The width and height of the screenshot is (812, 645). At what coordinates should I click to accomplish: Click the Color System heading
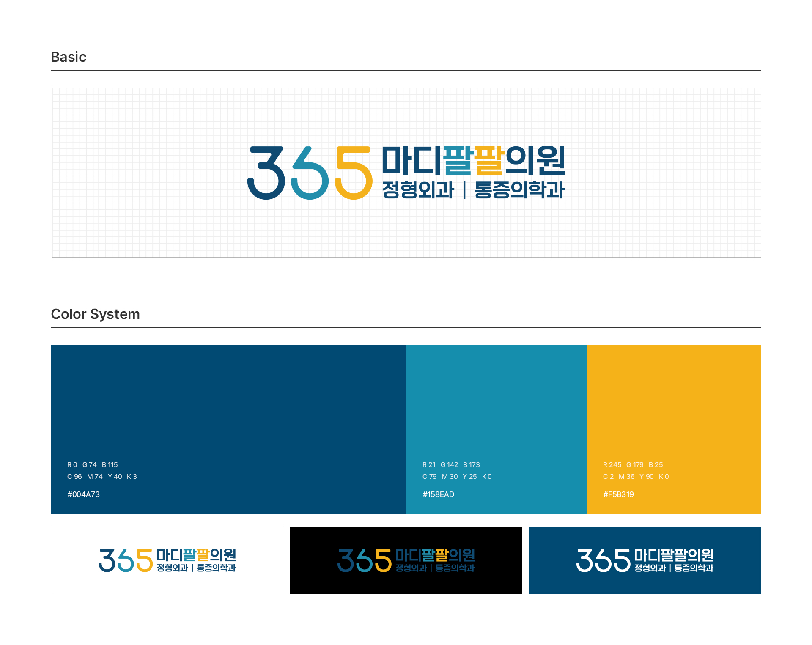click(95, 314)
